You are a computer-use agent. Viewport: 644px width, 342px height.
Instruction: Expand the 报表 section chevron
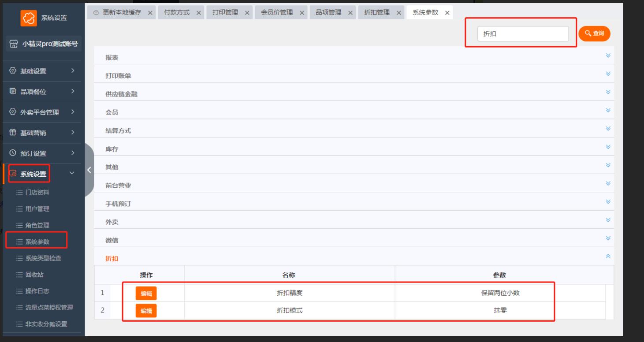(608, 56)
